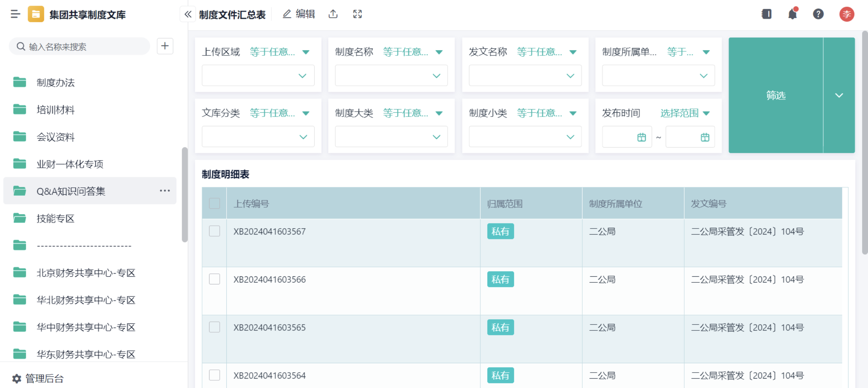Open start date calendar for 发布时间
868x388 pixels.
[641, 137]
